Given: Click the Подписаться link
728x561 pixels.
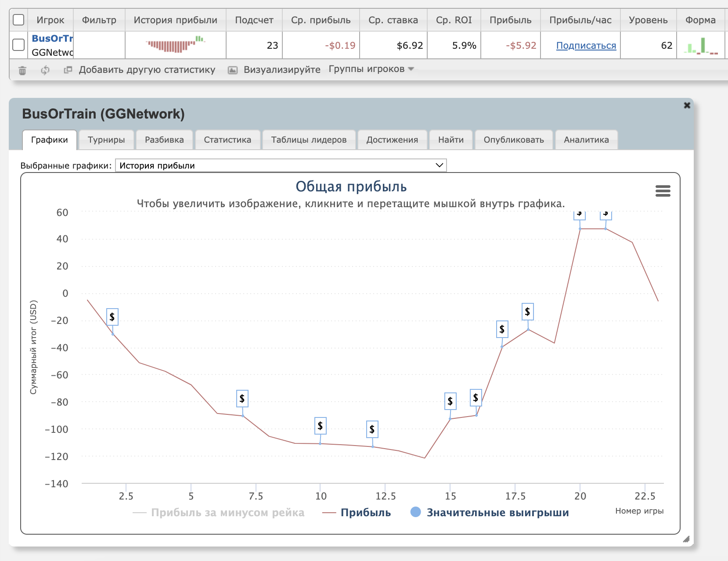Looking at the screenshot, I should [x=586, y=46].
